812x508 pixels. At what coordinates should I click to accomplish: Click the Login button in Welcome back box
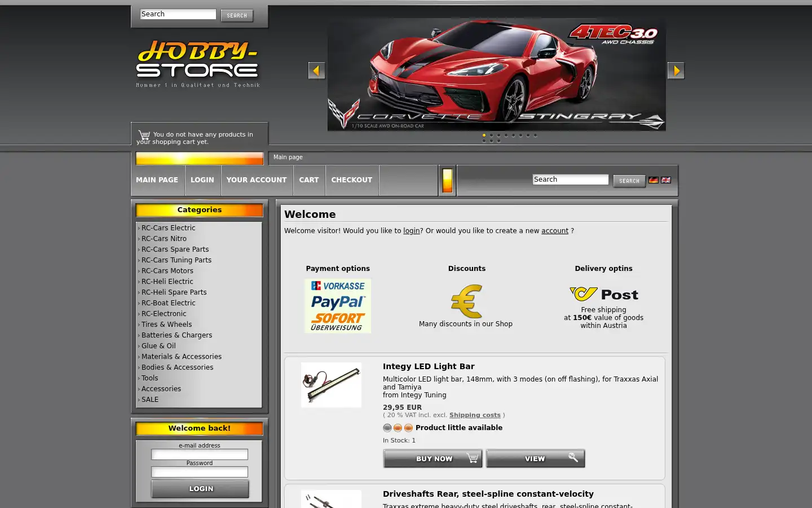pos(200,489)
